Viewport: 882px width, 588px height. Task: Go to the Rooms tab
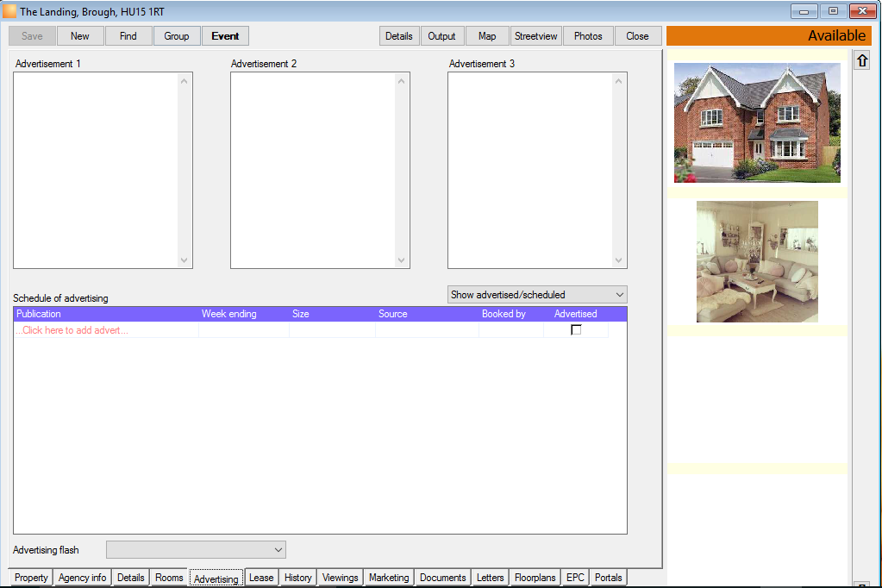click(169, 578)
